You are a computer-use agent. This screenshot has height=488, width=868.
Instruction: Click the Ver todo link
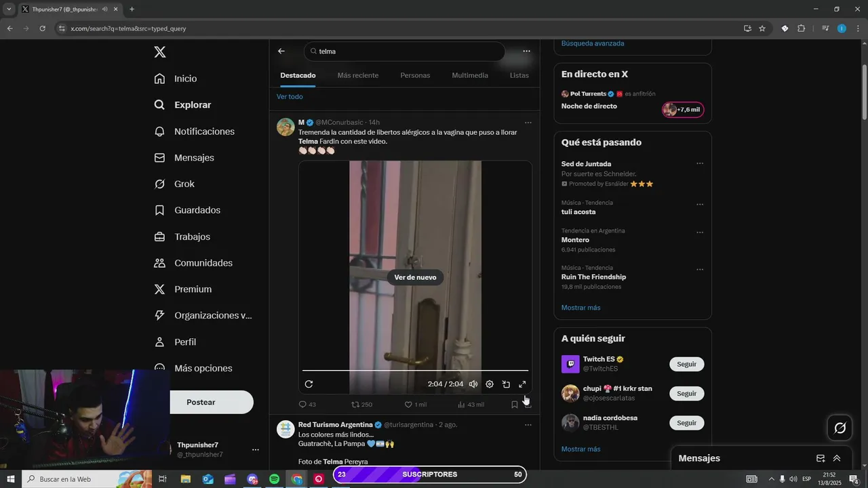tap(290, 97)
